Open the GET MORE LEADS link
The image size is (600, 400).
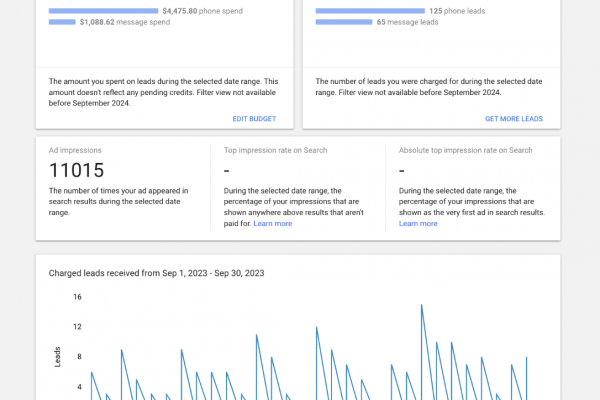point(513,118)
